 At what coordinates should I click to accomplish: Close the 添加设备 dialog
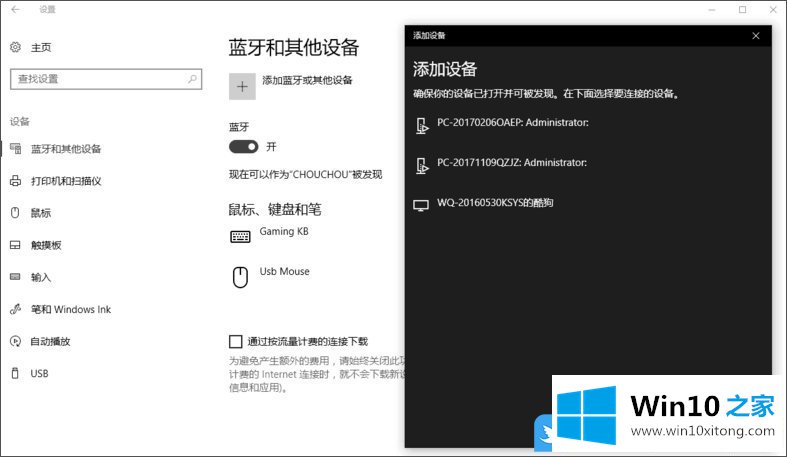coord(756,35)
